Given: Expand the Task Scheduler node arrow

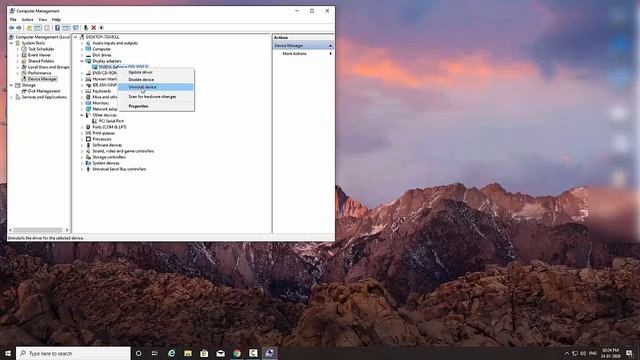Looking at the screenshot, I should click(18, 49).
